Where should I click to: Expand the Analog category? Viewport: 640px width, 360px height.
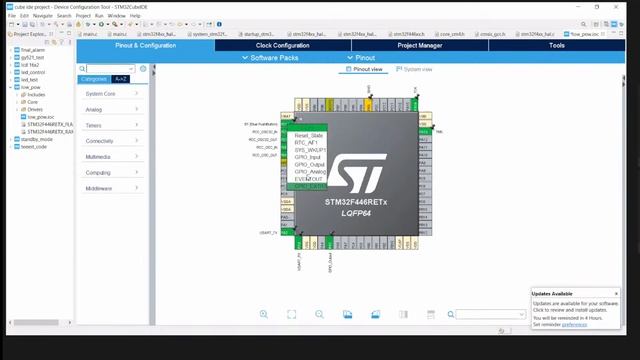(x=112, y=109)
